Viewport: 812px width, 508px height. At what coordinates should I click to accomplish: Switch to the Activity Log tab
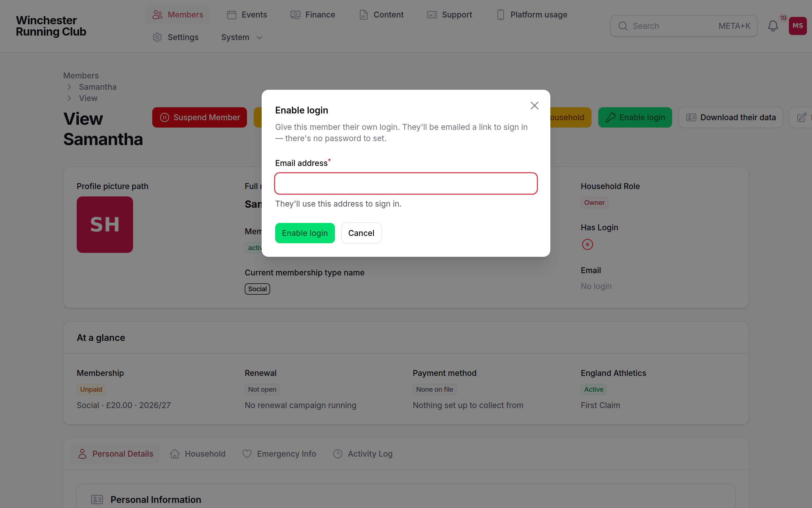(363, 454)
